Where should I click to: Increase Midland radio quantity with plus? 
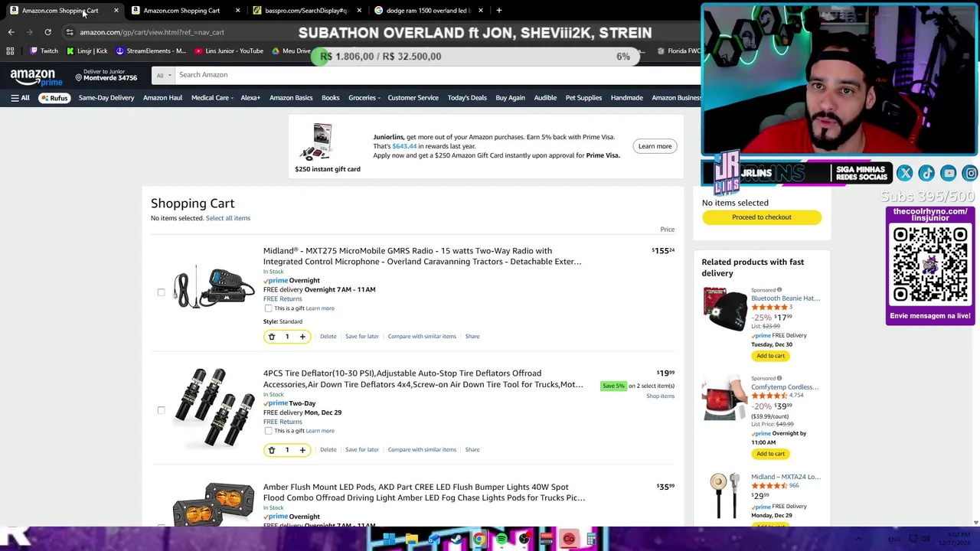click(x=302, y=337)
